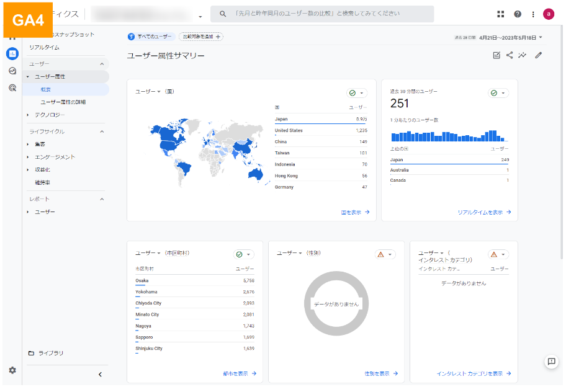The height and width of the screenshot is (392, 566).
Task: Open the Insights sparkline icon
Action: (522, 55)
